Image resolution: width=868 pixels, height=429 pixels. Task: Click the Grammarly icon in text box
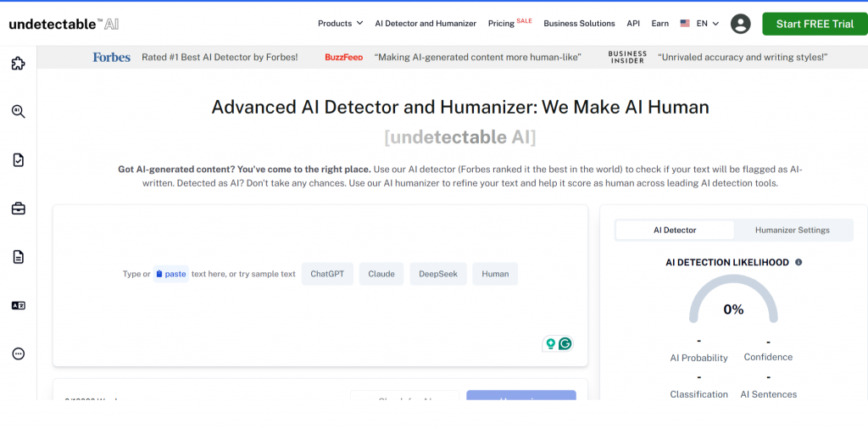tap(565, 343)
